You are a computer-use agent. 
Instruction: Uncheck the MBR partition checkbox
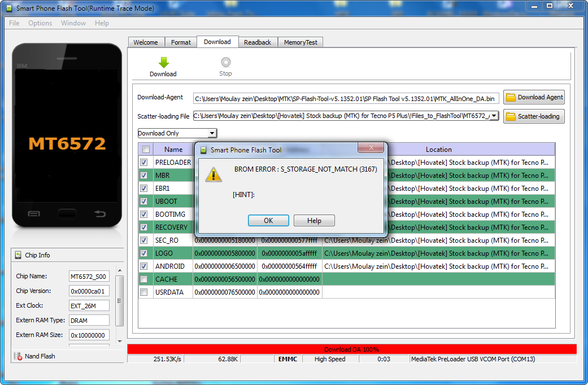pos(143,175)
